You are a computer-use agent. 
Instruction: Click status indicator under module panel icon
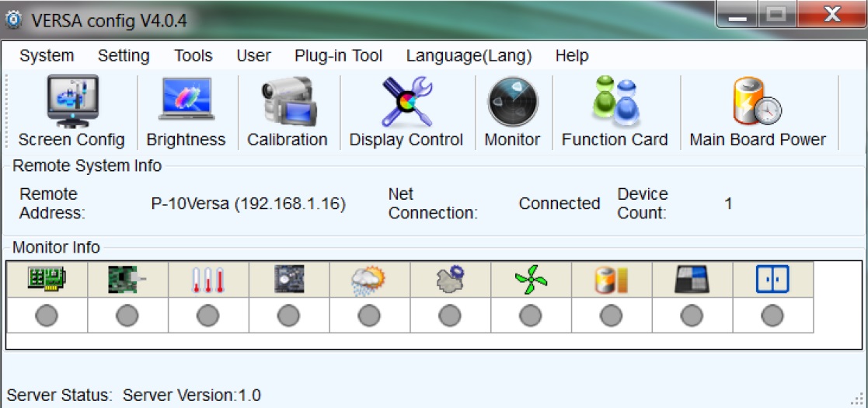coord(692,316)
